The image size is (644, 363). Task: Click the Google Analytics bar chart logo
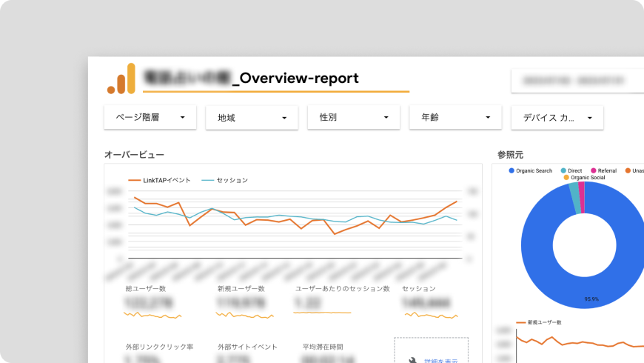(121, 79)
